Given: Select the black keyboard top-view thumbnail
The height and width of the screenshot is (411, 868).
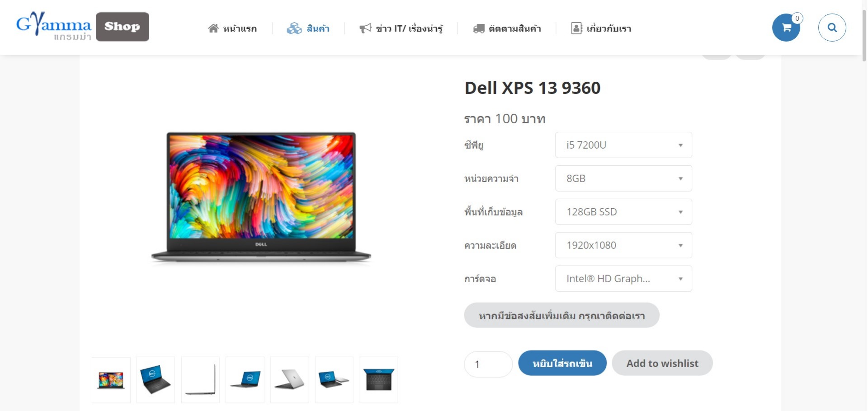Looking at the screenshot, I should 379,380.
